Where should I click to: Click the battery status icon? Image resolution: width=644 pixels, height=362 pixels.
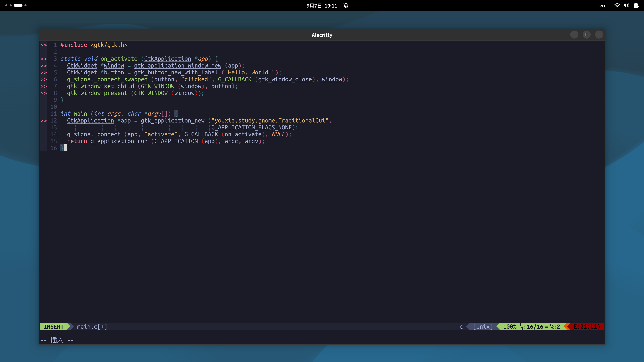tap(636, 6)
